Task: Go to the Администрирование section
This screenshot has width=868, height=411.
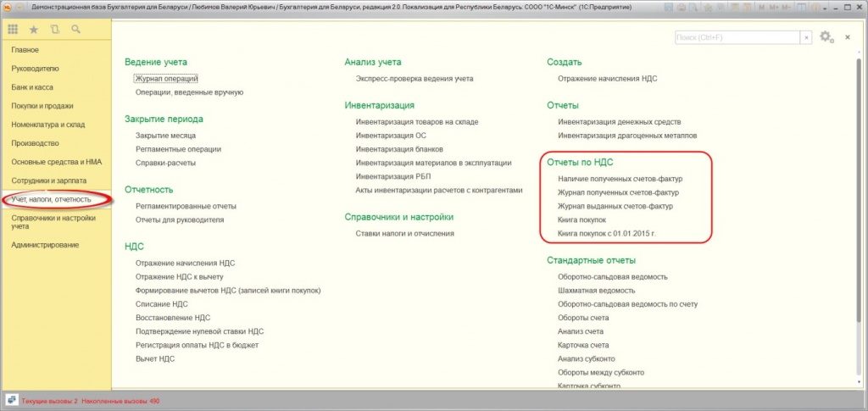Action: tap(45, 245)
